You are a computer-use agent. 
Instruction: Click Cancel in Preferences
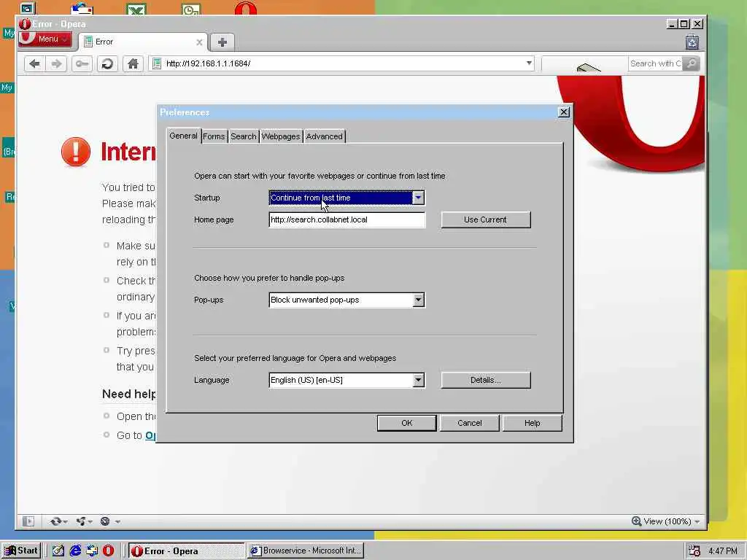pyautogui.click(x=469, y=423)
